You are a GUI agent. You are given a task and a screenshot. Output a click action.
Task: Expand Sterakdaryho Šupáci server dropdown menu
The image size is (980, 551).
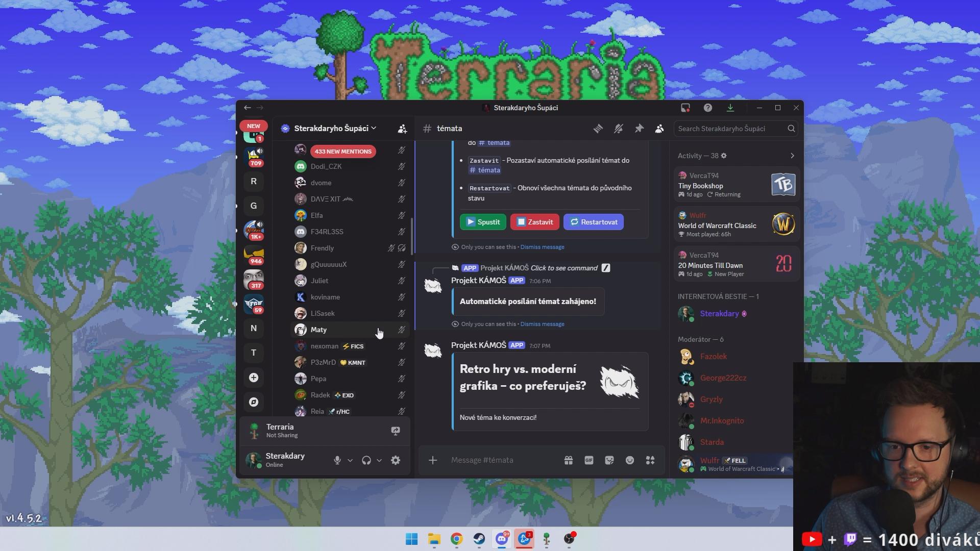pos(331,129)
